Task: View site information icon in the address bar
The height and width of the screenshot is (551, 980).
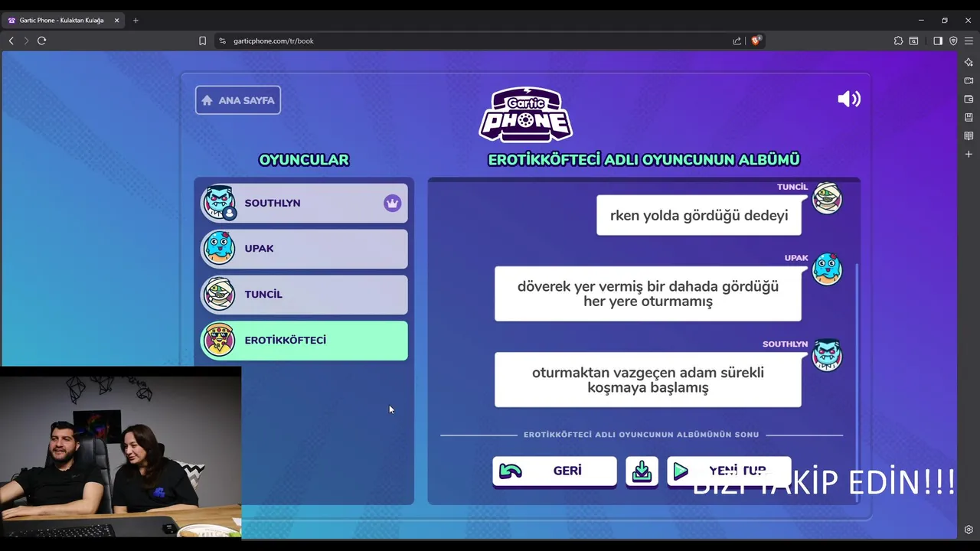Action: 222,41
